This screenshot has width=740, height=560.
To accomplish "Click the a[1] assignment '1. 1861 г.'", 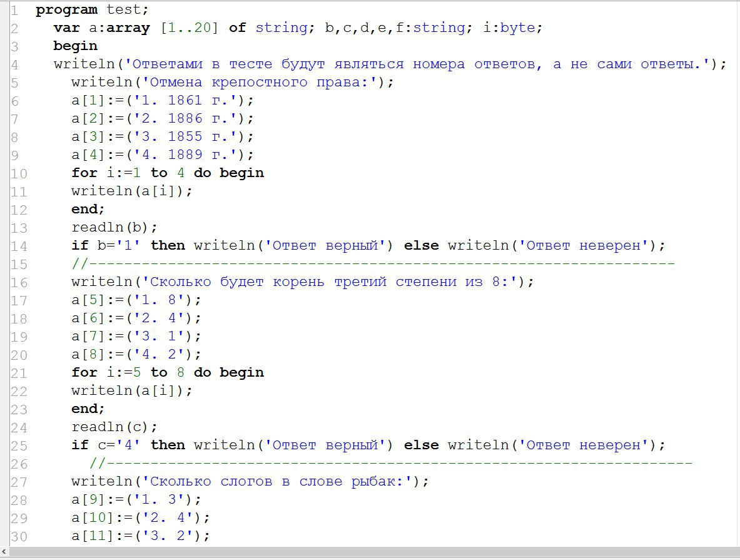I will click(x=163, y=101).
